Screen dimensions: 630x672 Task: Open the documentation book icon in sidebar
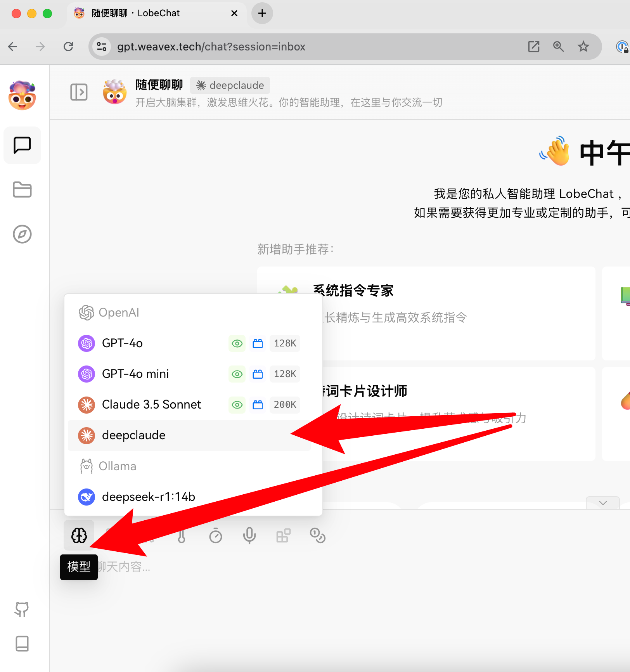point(22,644)
